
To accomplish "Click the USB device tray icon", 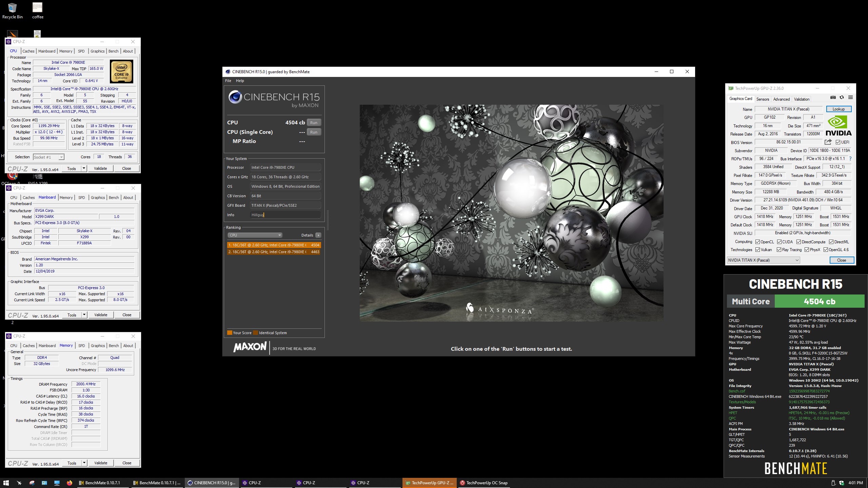I will (x=833, y=483).
